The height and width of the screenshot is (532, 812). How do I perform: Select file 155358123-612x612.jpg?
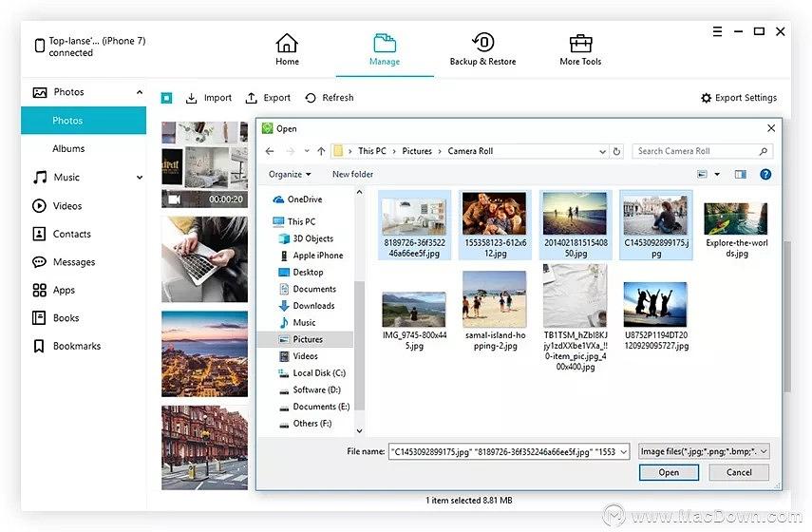tap(495, 225)
